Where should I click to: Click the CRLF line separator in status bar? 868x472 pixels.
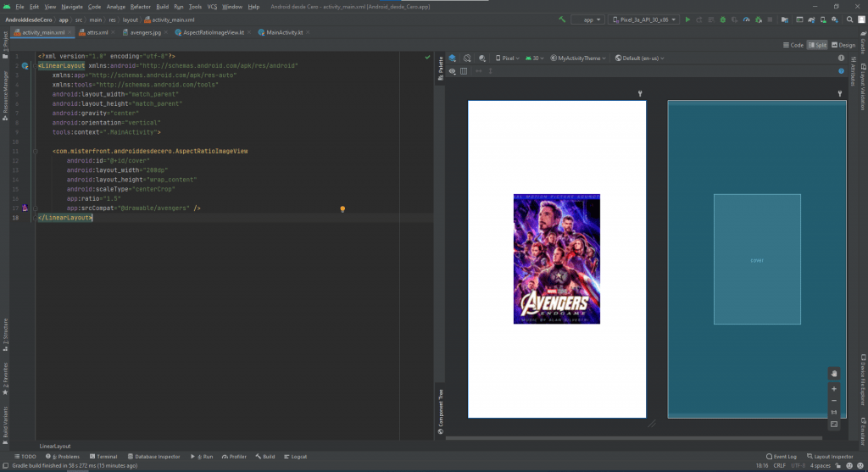click(x=780, y=465)
